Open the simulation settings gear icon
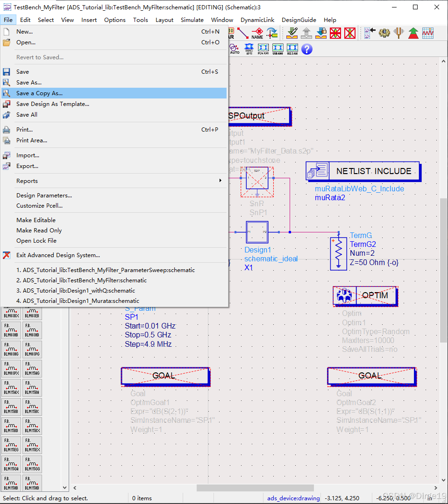The image size is (448, 504). (x=384, y=33)
